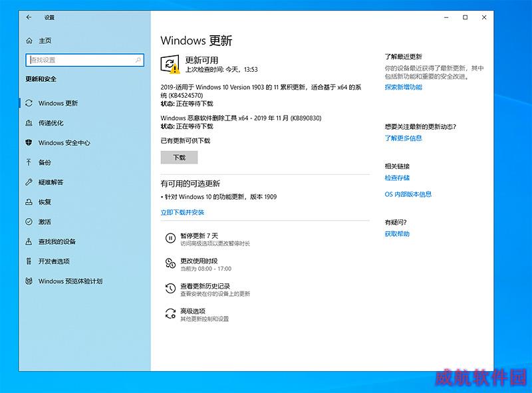Maximize the Settings window
The image size is (532, 393).
pyautogui.click(x=465, y=17)
